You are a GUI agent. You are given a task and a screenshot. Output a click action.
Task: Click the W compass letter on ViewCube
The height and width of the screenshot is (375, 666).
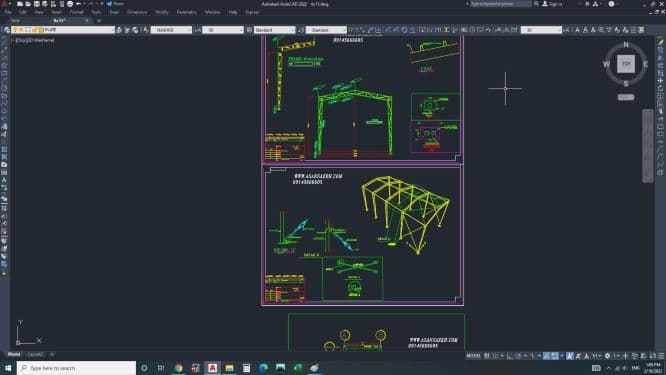(x=607, y=64)
